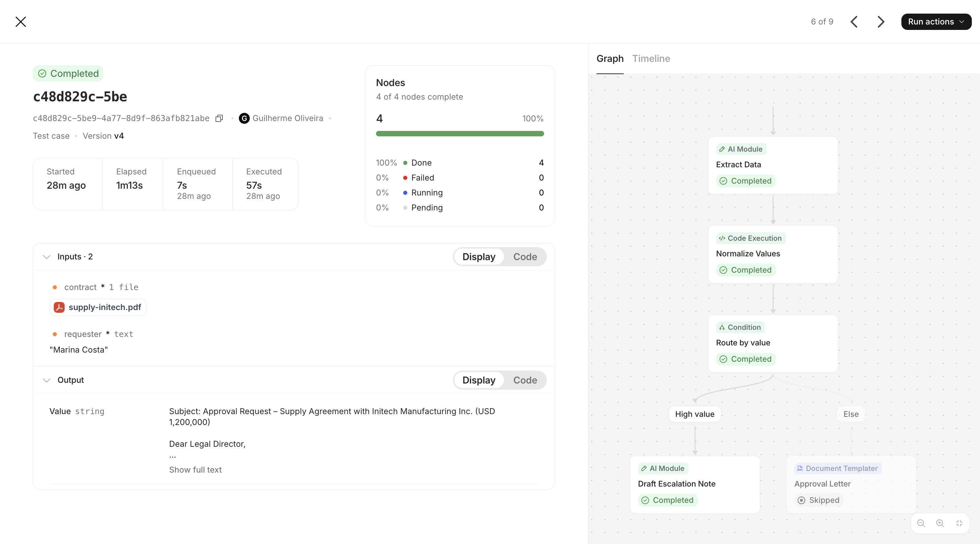Click Guilherme Oliveira avatar

(x=244, y=118)
